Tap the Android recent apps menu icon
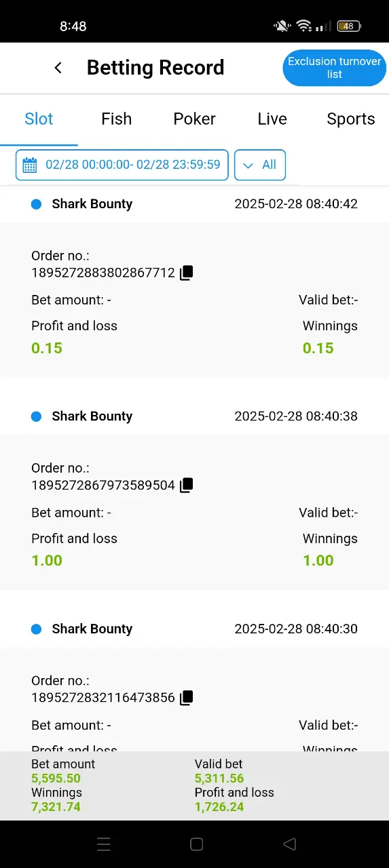The image size is (389, 868). coord(103,844)
